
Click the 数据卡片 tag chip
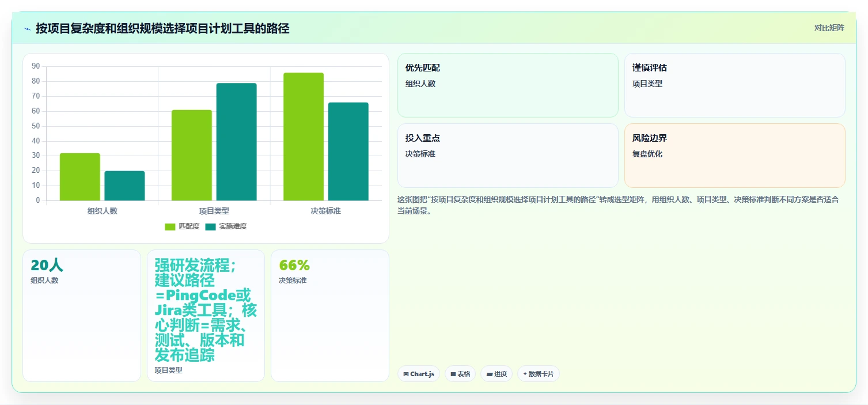pyautogui.click(x=539, y=374)
